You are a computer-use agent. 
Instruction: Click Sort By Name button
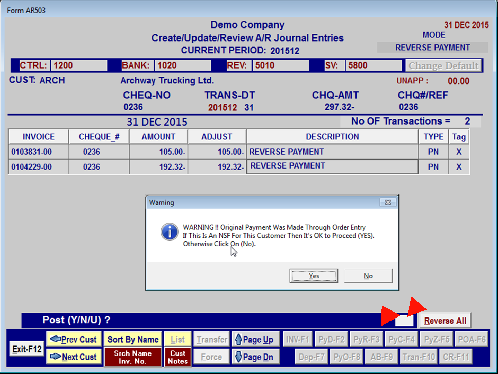[133, 339]
